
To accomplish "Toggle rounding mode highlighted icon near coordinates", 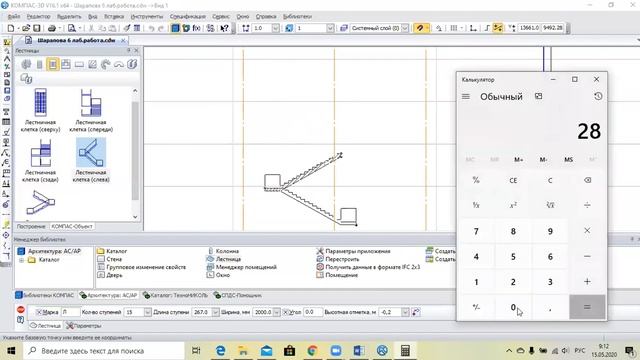I will (498, 28).
